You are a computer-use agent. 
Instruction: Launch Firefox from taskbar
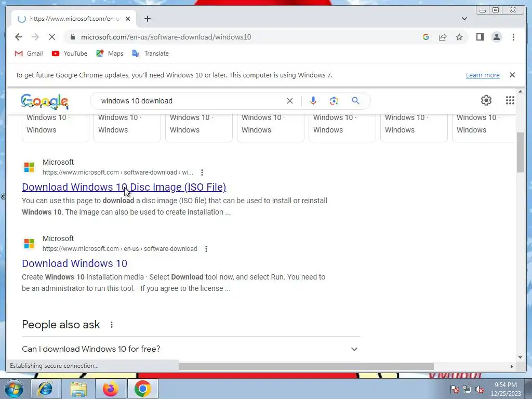(x=111, y=389)
